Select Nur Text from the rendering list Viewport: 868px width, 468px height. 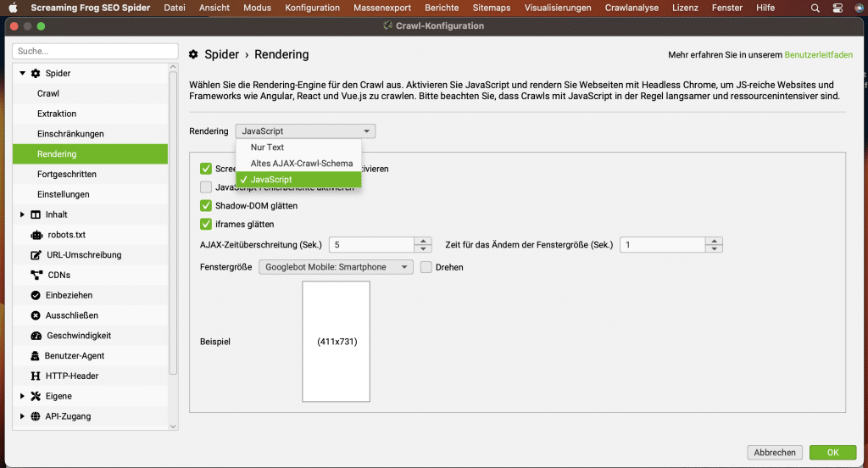tap(267, 148)
